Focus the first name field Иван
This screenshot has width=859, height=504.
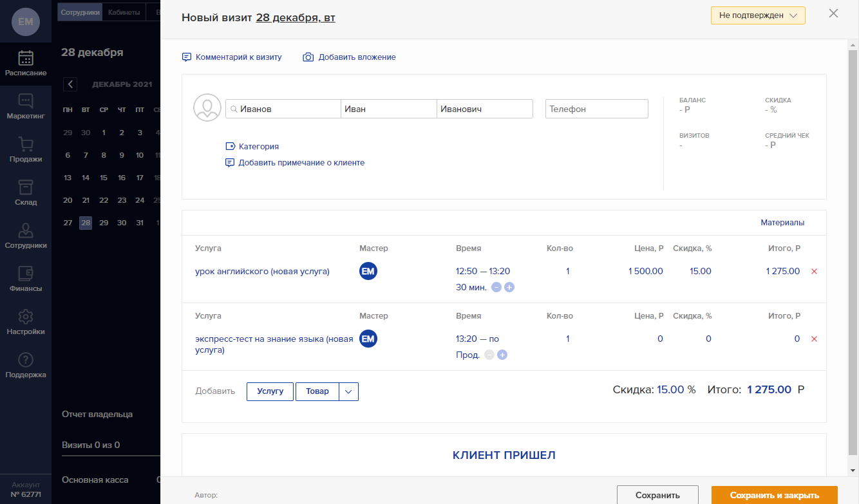click(x=389, y=109)
